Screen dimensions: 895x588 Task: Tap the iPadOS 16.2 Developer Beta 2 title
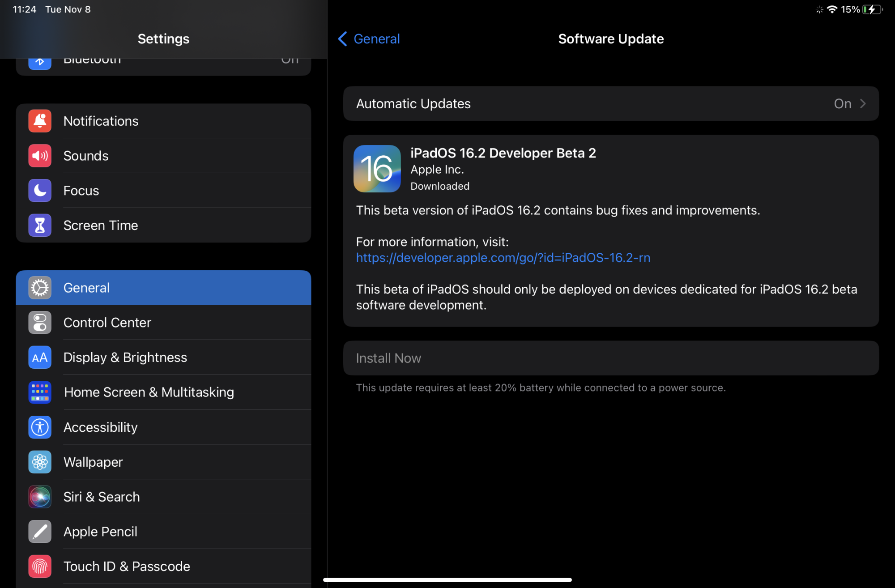(503, 153)
